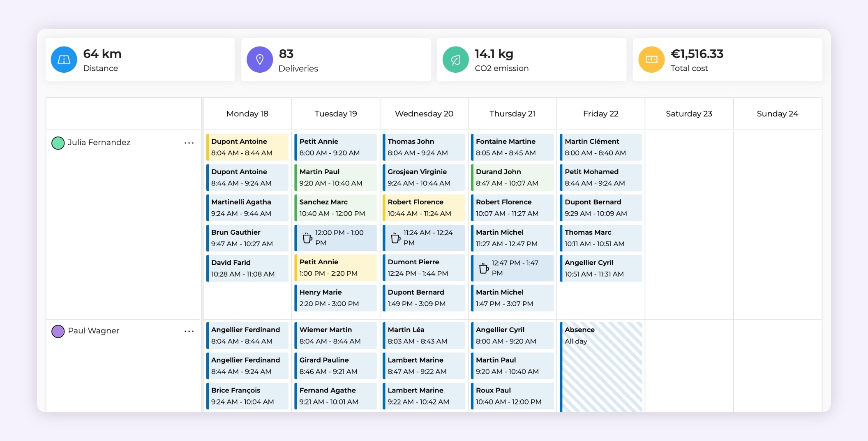Select the Saturday 23 column header
The image size is (868, 441).
pyautogui.click(x=688, y=114)
